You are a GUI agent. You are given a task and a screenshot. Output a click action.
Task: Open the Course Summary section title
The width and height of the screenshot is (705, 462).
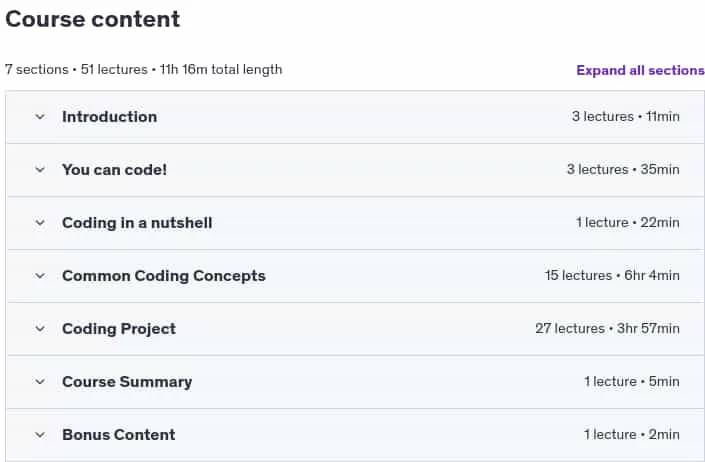click(127, 382)
